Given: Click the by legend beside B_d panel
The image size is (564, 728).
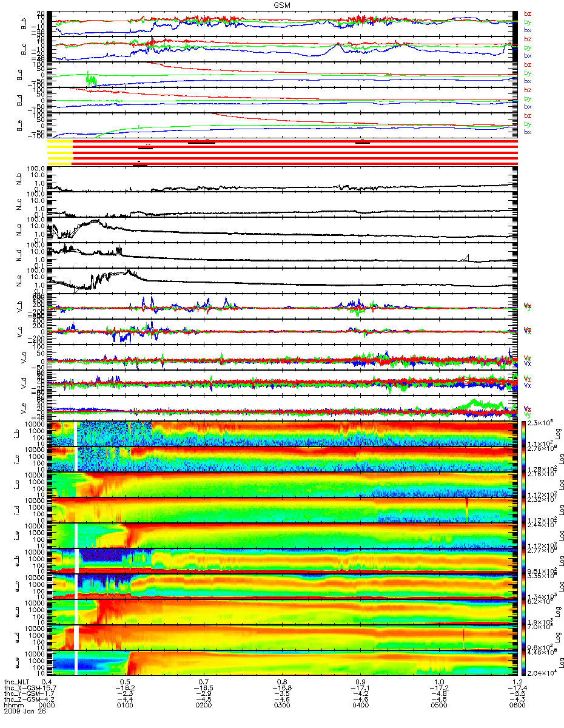Looking at the screenshot, I should tap(528, 98).
